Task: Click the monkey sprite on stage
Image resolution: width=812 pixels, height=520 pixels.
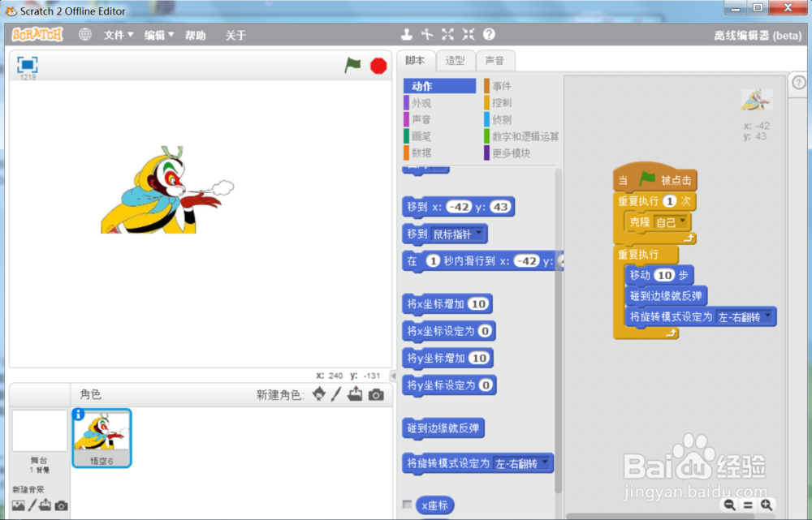Action: point(167,189)
